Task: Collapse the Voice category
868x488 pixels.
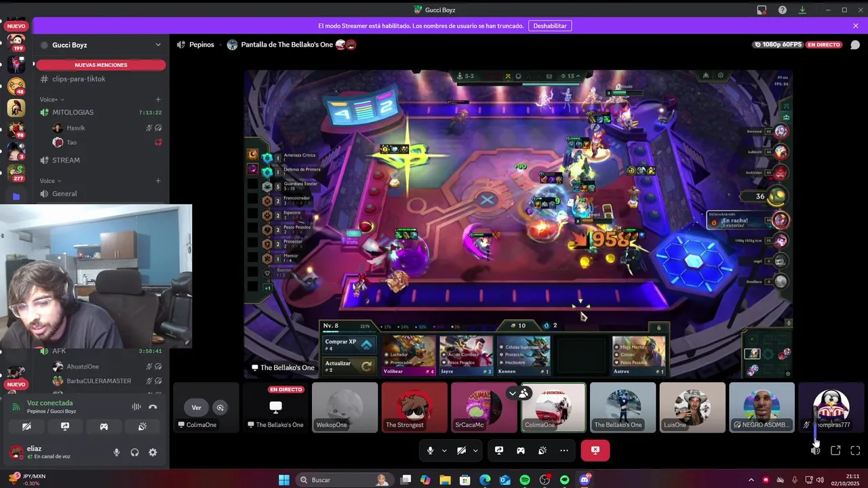Action: pyautogui.click(x=50, y=181)
